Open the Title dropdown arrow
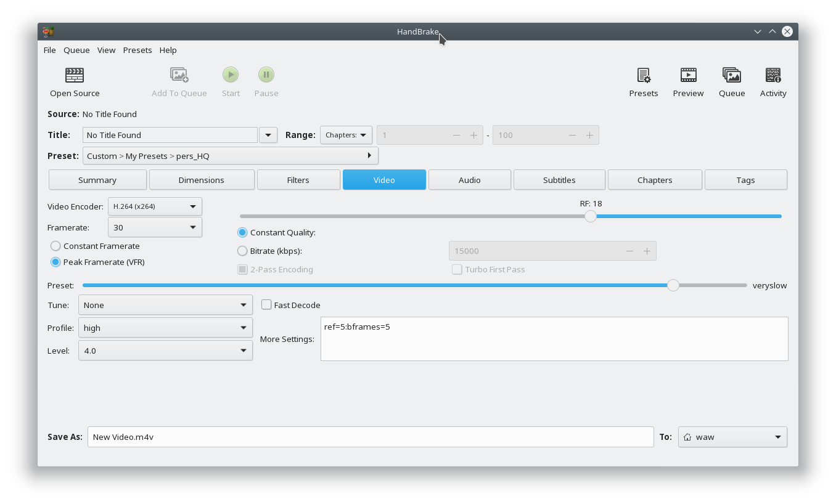836x504 pixels. pos(268,135)
